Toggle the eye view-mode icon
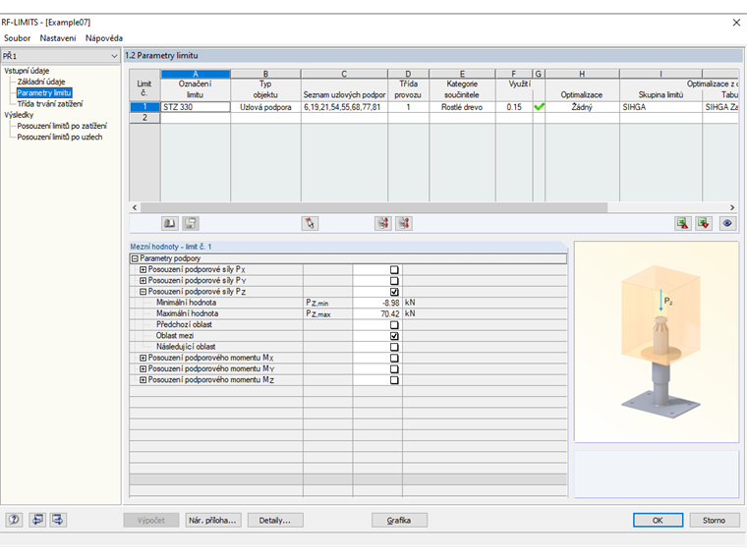747x560 pixels. [727, 223]
